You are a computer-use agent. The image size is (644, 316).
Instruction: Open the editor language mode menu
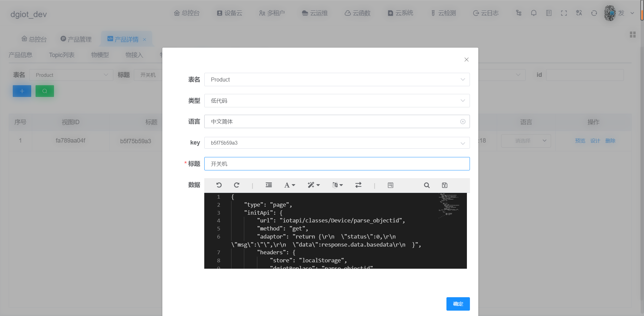click(337, 185)
